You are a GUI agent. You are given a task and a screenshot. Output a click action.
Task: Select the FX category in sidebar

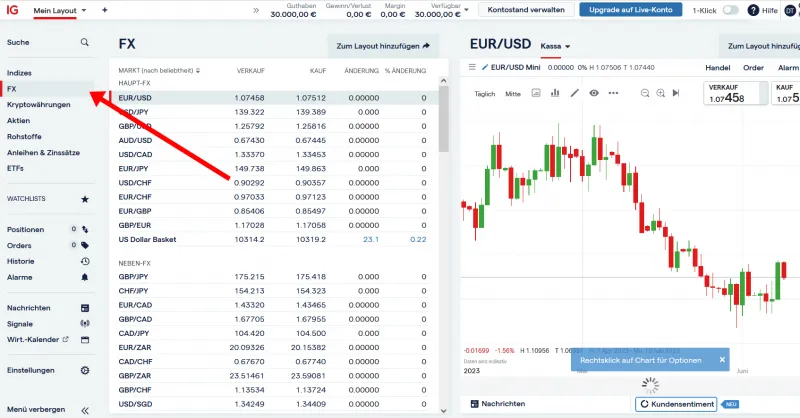coord(12,89)
